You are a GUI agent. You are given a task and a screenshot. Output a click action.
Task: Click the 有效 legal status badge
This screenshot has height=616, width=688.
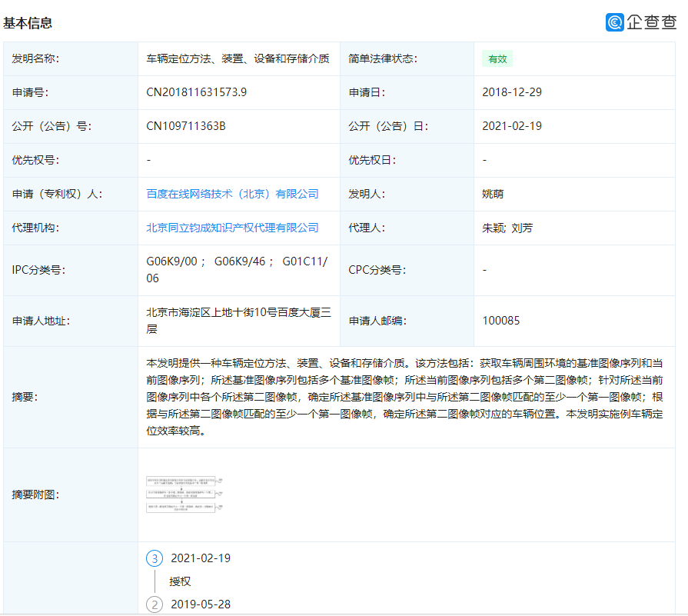click(x=497, y=59)
